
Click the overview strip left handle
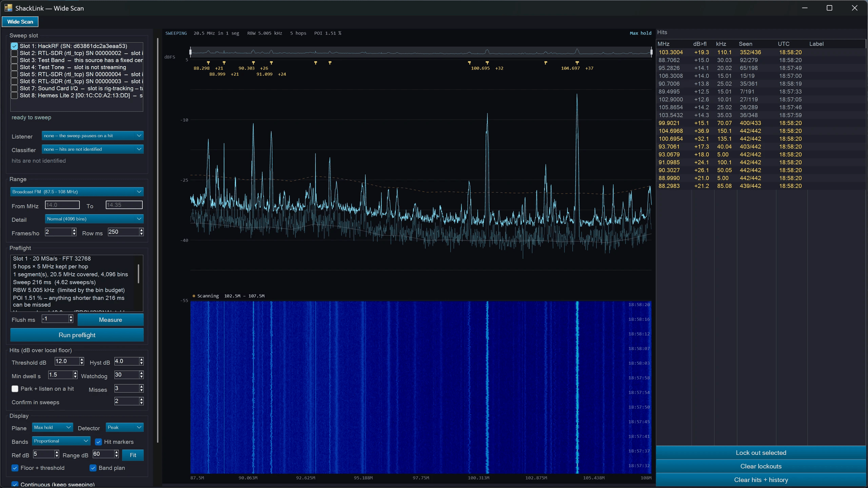coord(191,52)
